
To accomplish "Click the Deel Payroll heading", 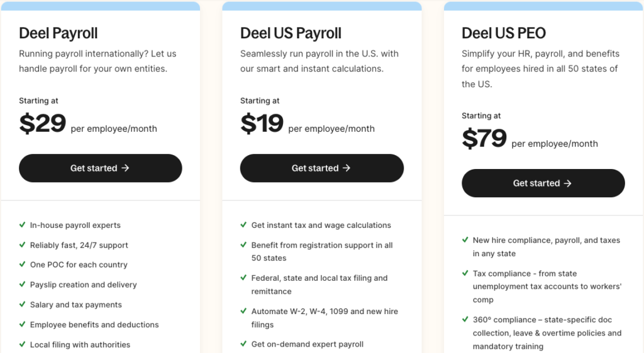I will point(58,33).
